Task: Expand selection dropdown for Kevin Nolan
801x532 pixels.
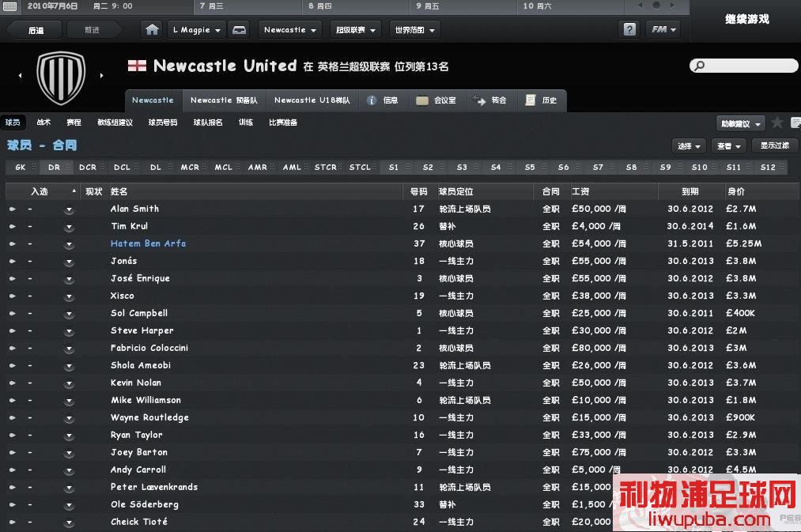Action: click(69, 383)
